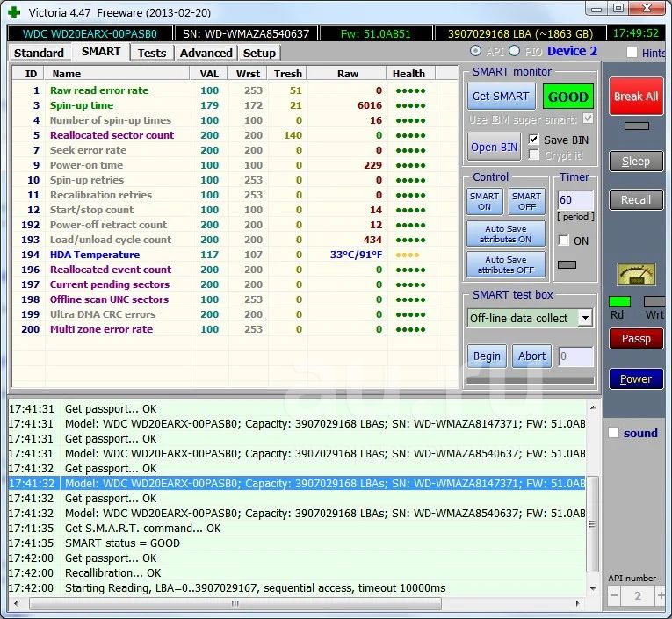Enable the Timer ON checkbox

(x=564, y=241)
